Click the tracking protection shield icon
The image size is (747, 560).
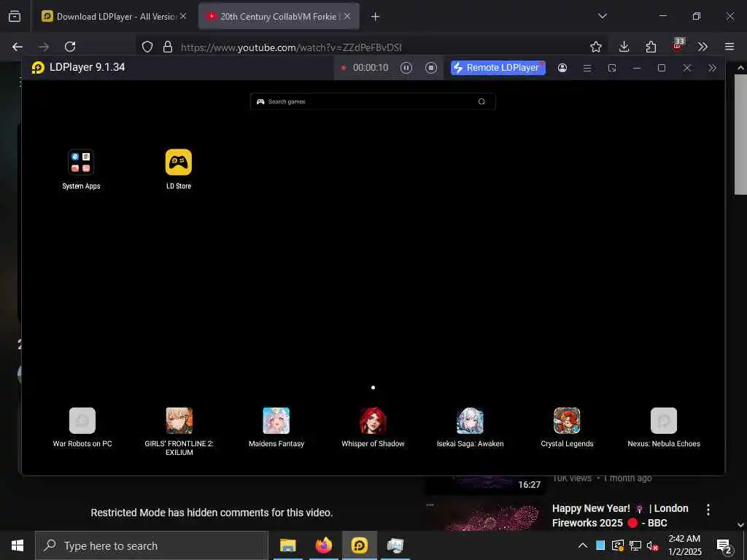point(147,47)
